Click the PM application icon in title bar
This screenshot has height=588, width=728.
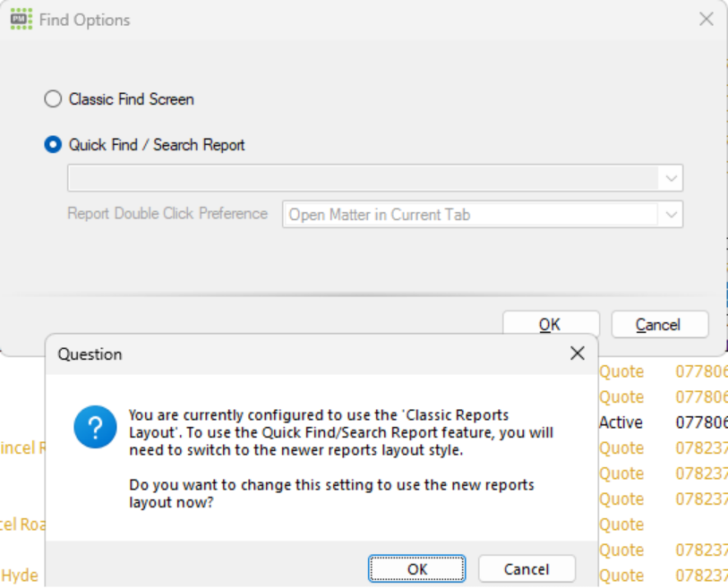[20, 19]
